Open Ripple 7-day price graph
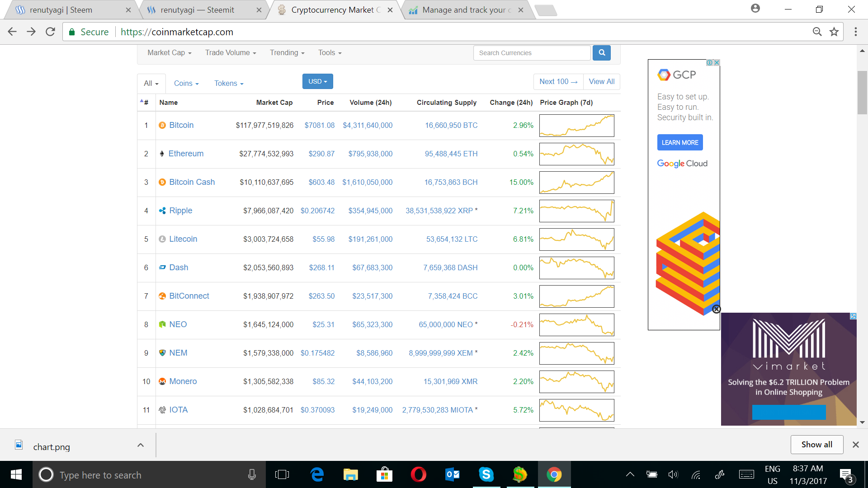868x488 pixels. point(576,211)
